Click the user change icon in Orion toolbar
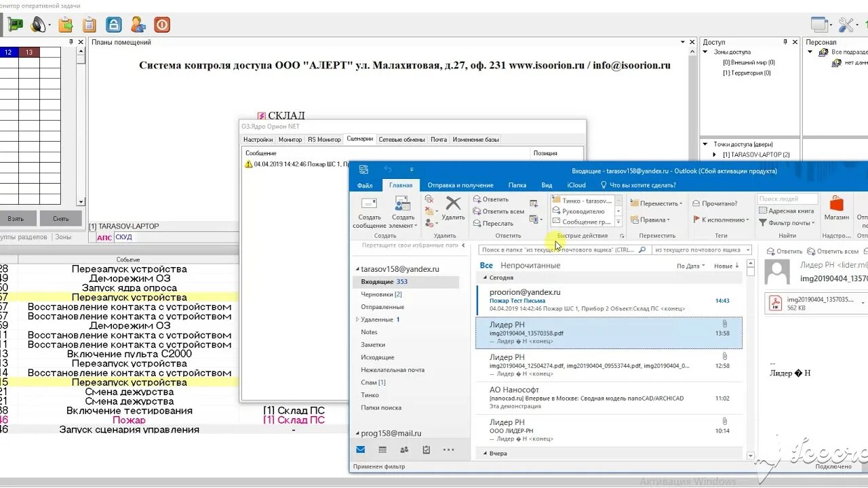Screen dimensions: 868x488 point(138,25)
